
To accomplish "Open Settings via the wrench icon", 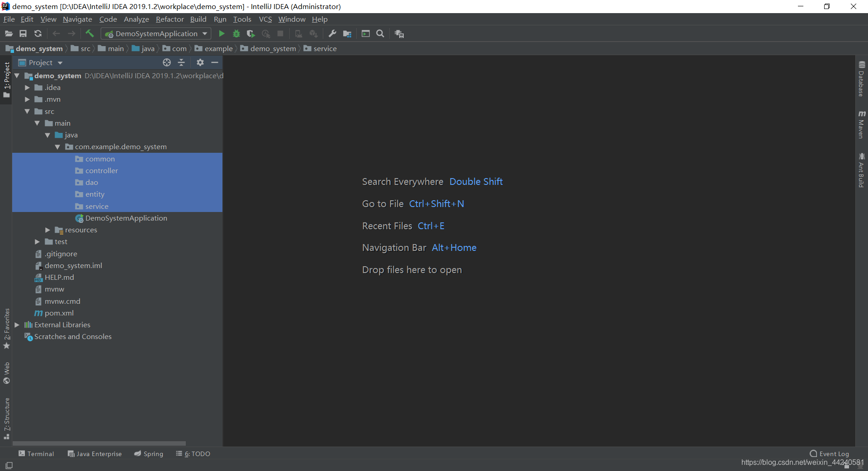I will [332, 33].
